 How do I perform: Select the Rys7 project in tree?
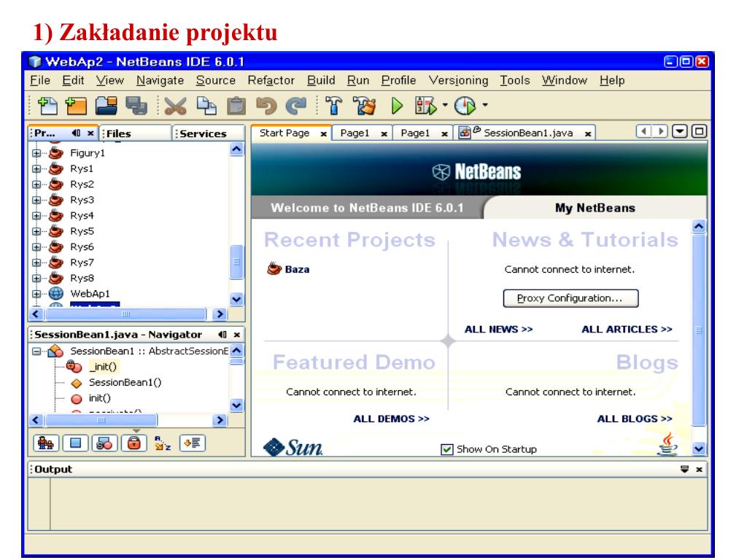click(82, 262)
